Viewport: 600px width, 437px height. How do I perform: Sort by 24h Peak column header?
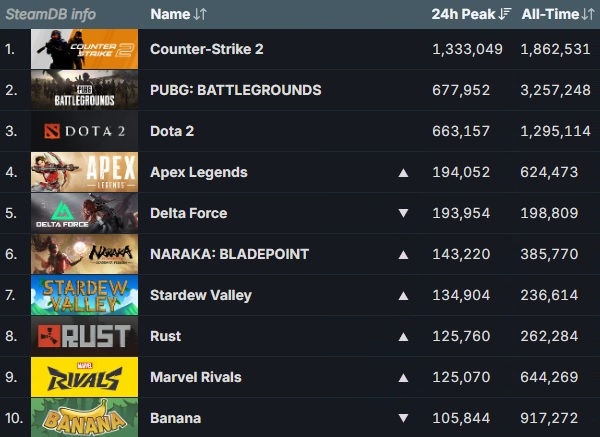tap(471, 14)
